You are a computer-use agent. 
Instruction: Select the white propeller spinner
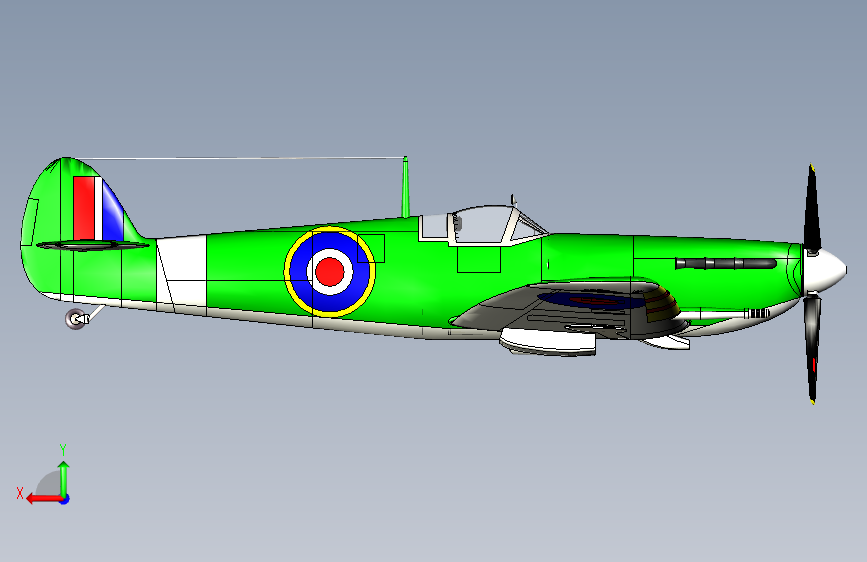(824, 270)
